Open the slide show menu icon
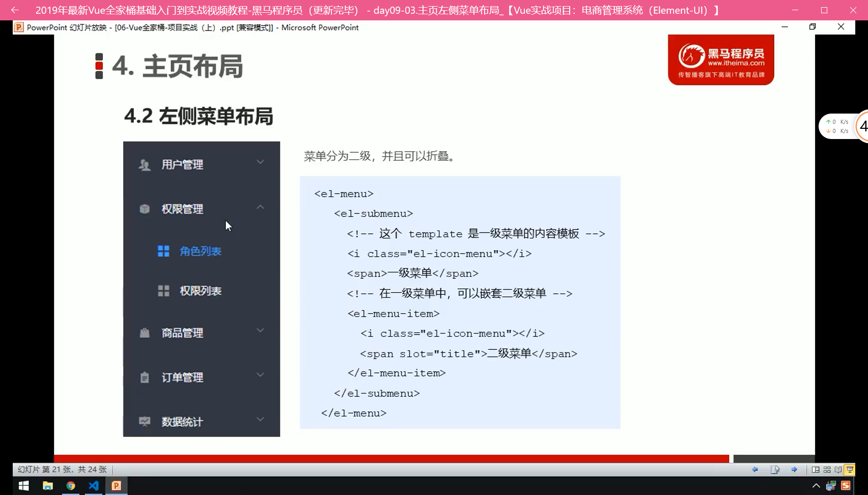 tap(775, 470)
